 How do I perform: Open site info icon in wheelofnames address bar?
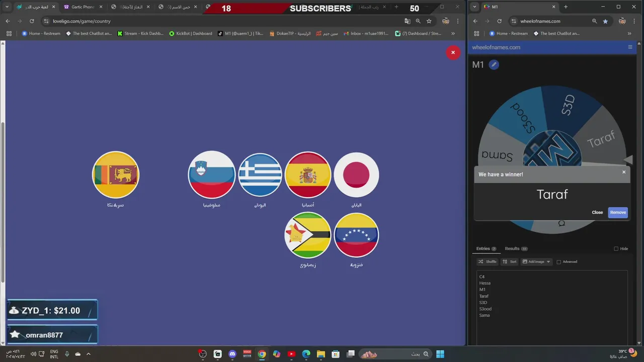(x=514, y=21)
